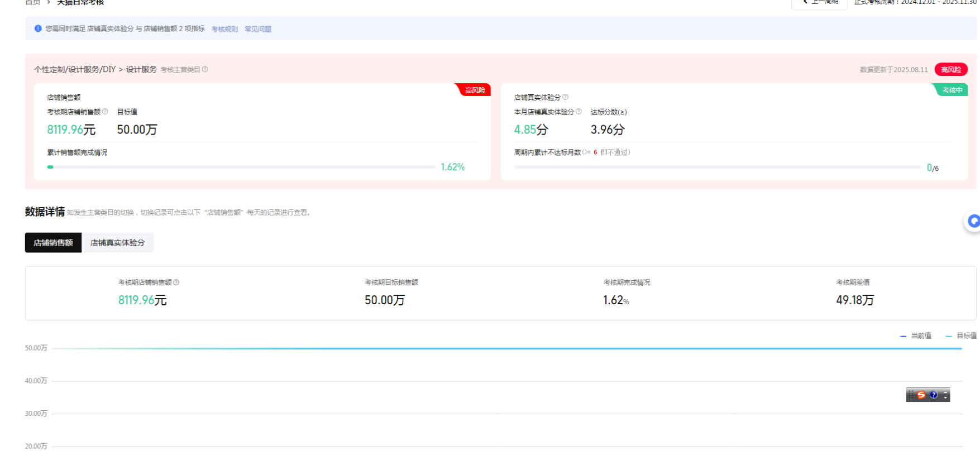Open the 常见问题 link
The width and height of the screenshot is (980, 465).
pyautogui.click(x=257, y=29)
